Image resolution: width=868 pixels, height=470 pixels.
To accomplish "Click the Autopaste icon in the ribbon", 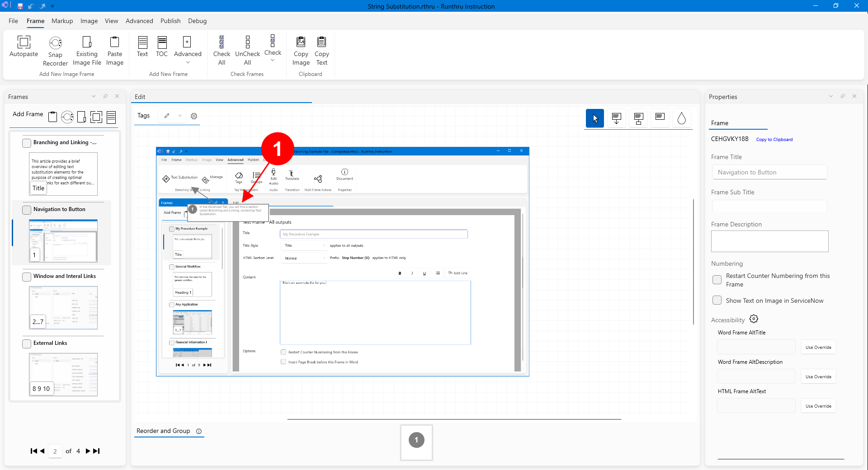I will [24, 42].
